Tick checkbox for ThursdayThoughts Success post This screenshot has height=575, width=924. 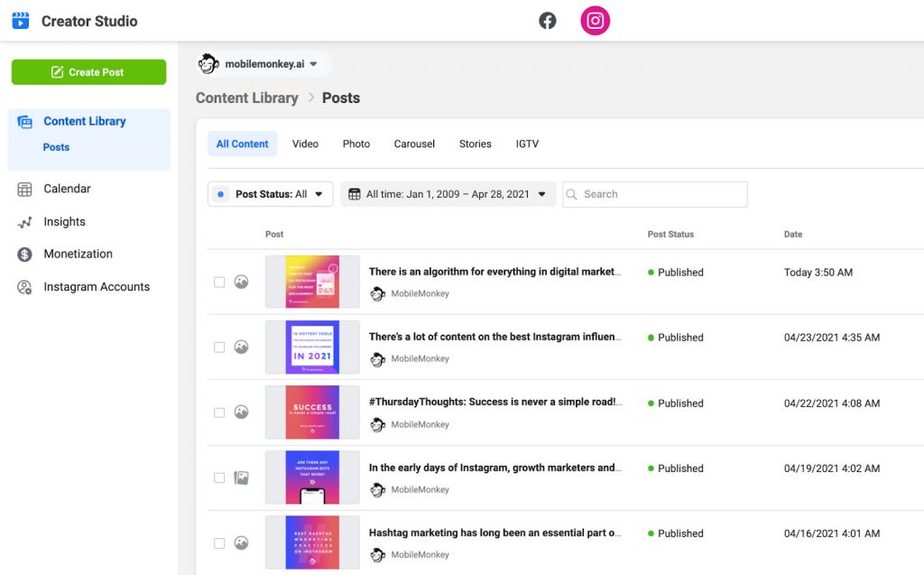click(219, 413)
